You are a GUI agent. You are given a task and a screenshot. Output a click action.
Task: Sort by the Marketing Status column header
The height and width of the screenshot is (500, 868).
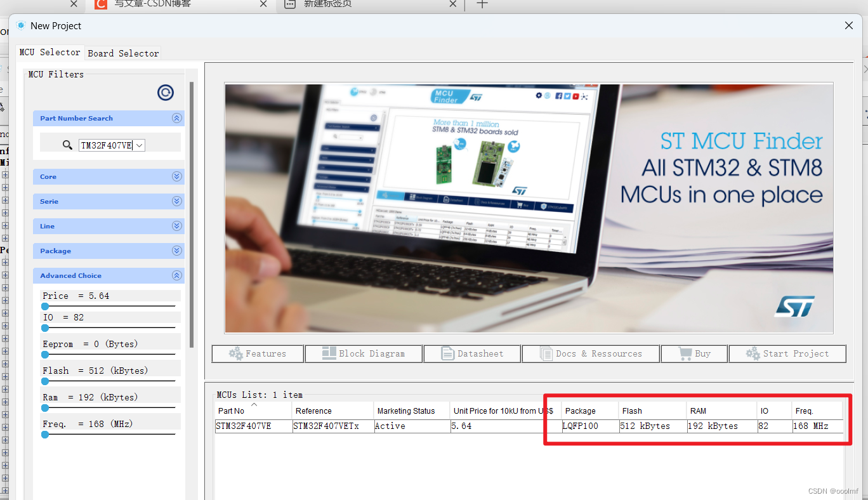pos(411,411)
